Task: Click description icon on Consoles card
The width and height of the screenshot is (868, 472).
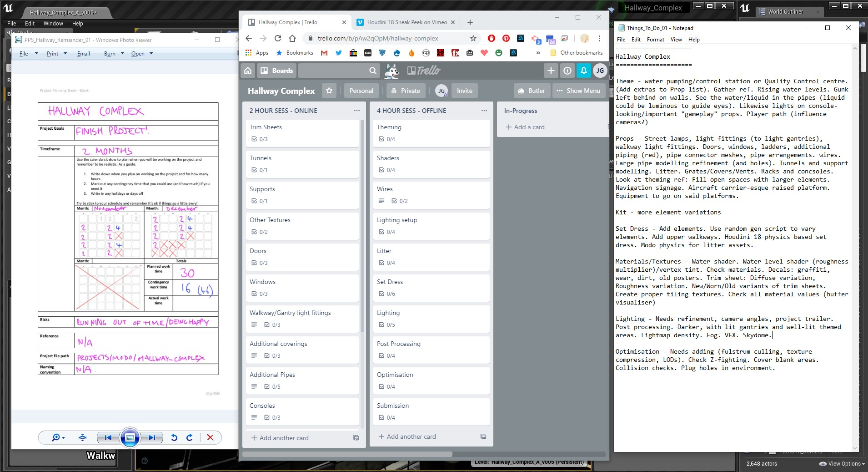Action: coord(254,417)
